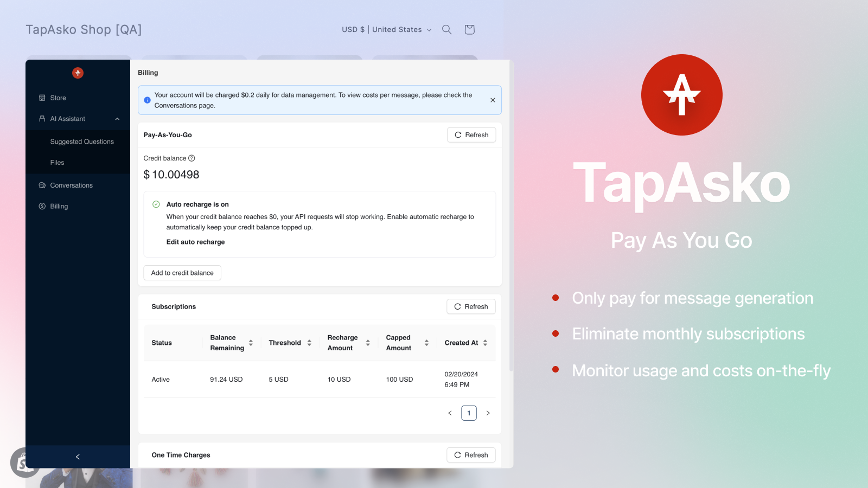Screen dimensions: 868x488
Task: Sort by Recharge Amount column
Action: [368, 343]
